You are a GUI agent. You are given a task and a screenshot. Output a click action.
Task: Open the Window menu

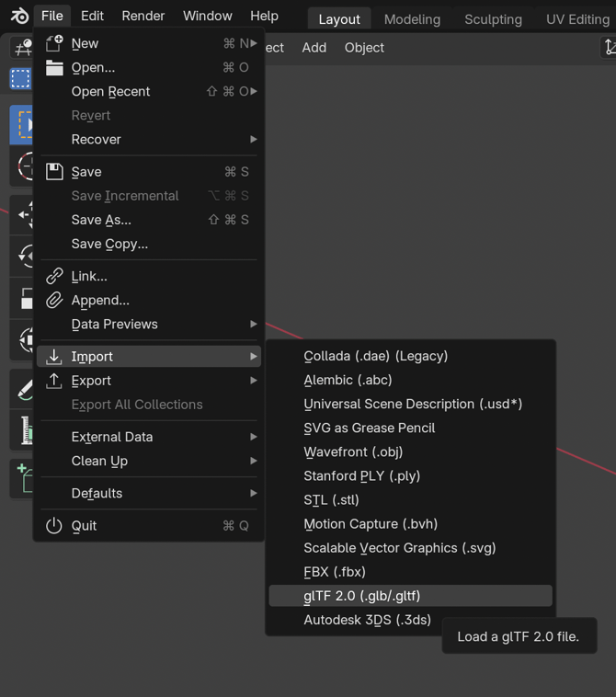tap(208, 16)
